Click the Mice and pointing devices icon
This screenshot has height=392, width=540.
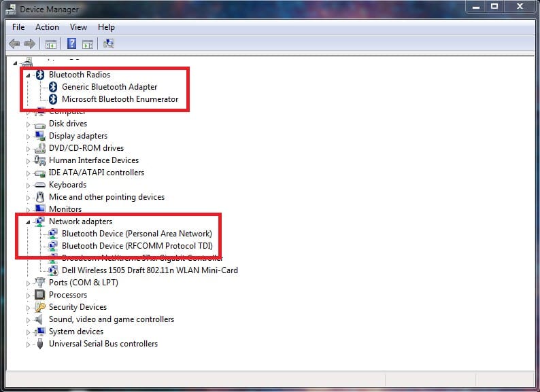click(40, 197)
